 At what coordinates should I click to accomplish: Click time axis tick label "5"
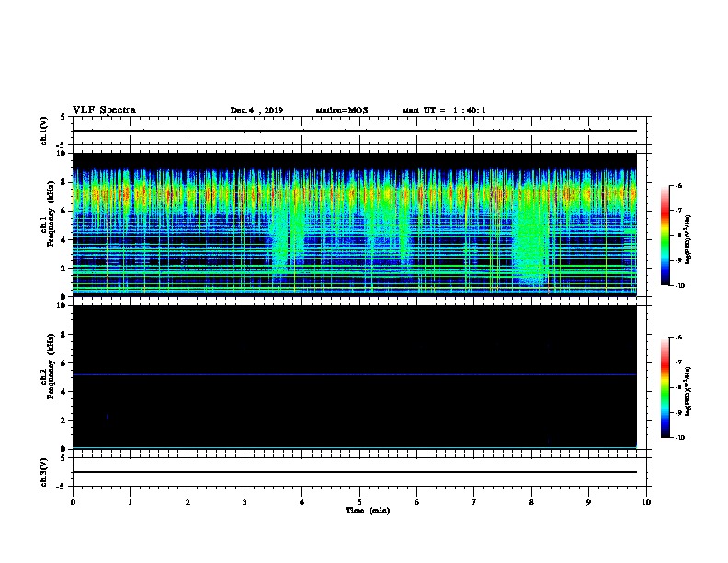click(x=359, y=502)
